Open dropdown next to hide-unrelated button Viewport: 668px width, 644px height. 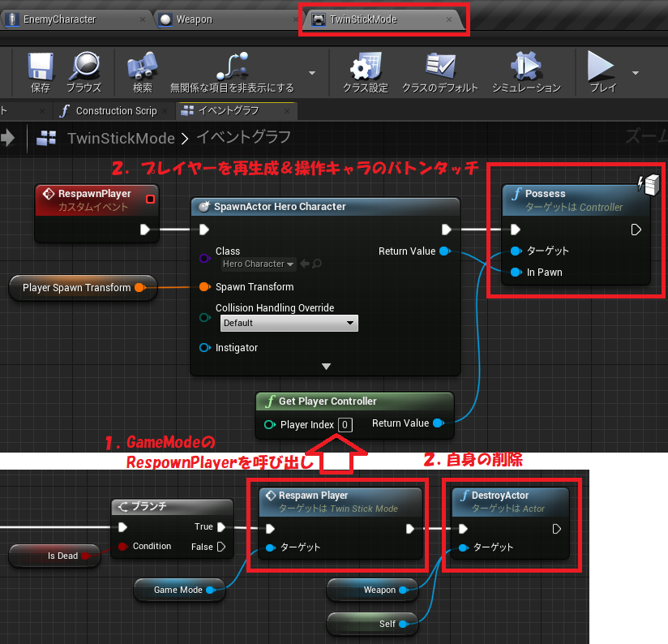coord(312,73)
